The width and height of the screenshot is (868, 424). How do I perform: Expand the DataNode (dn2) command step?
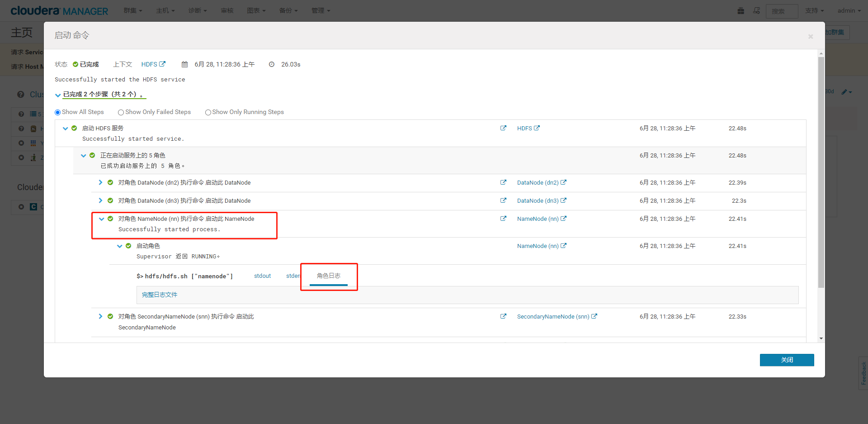tap(100, 182)
